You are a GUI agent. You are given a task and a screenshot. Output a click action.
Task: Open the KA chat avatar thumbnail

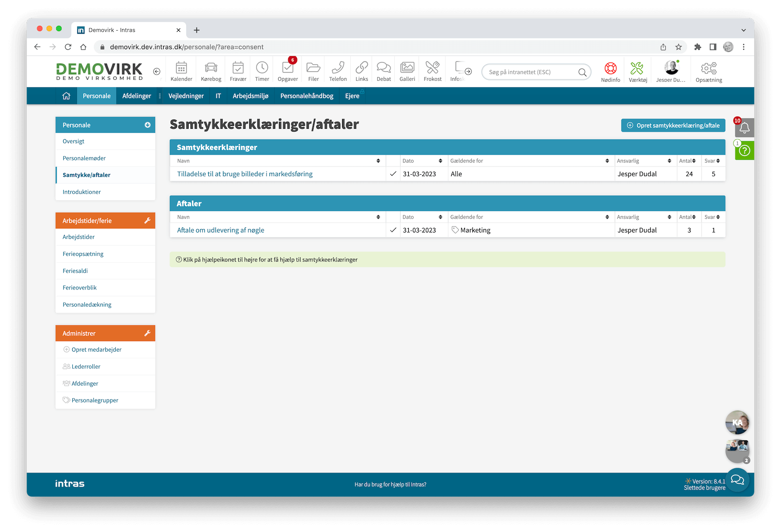pyautogui.click(x=737, y=422)
